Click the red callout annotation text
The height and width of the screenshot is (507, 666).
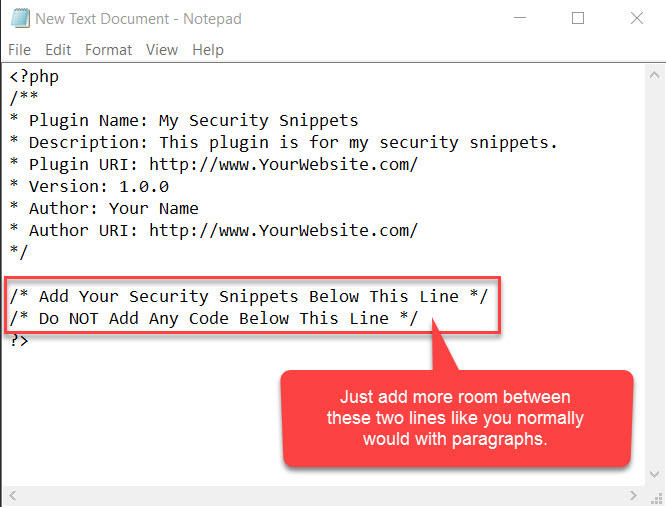tap(455, 418)
